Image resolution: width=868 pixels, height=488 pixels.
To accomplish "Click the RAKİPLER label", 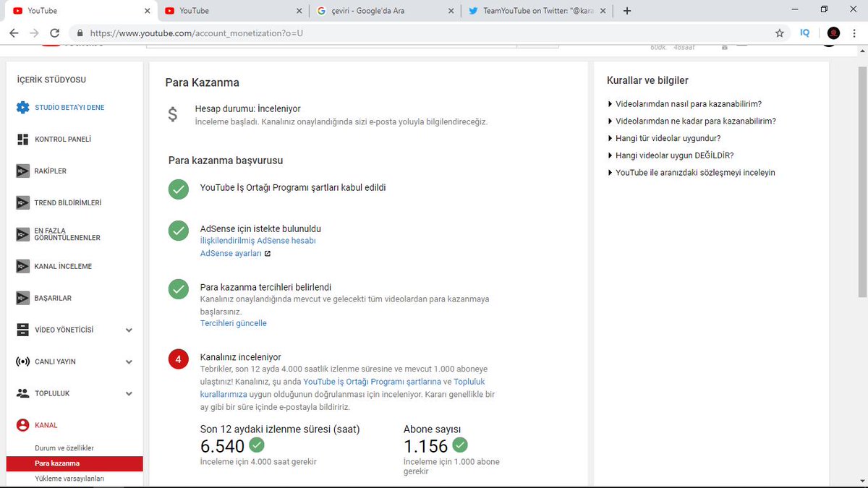I will [51, 171].
